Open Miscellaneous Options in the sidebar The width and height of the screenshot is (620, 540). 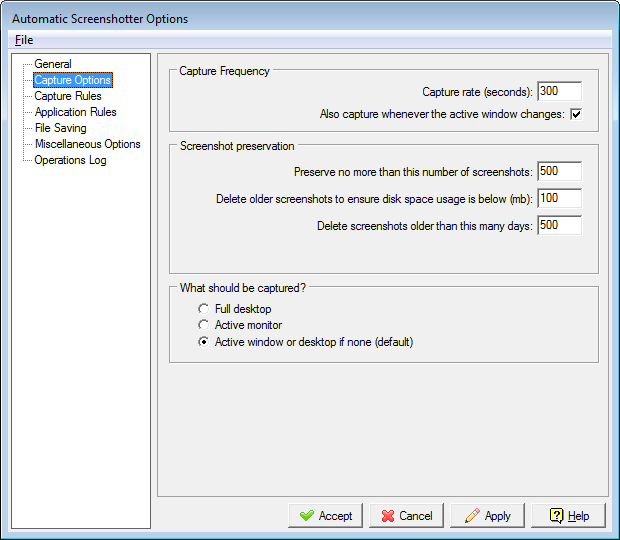click(87, 144)
